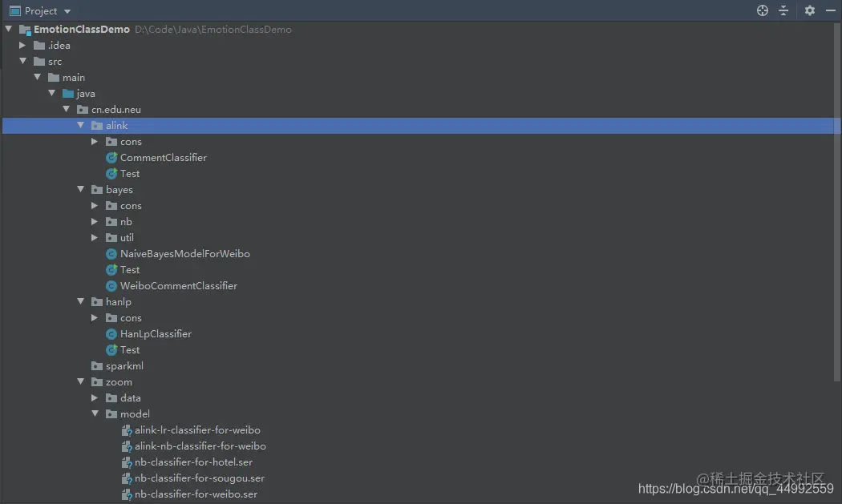The height and width of the screenshot is (504, 842).
Task: Click the project tree vertical scrollbar
Action: click(x=837, y=203)
